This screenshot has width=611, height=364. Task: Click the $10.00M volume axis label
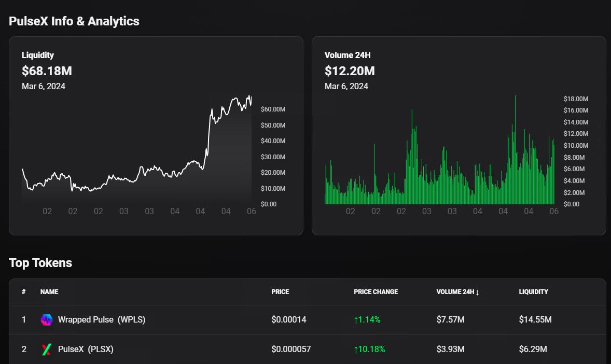(576, 146)
